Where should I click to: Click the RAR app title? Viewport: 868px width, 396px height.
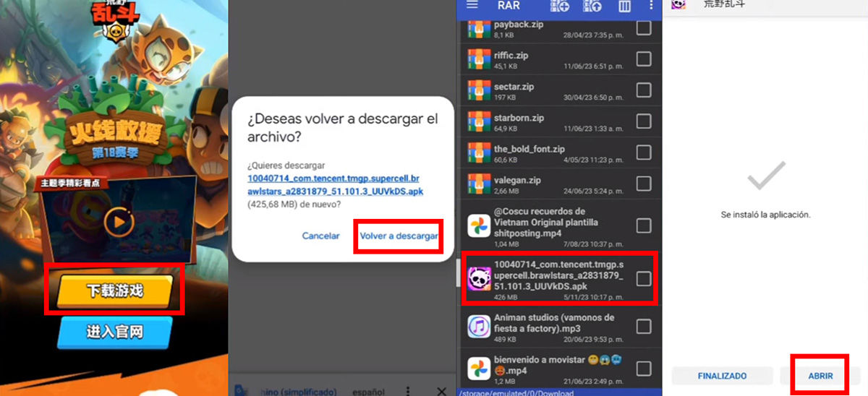click(x=509, y=6)
